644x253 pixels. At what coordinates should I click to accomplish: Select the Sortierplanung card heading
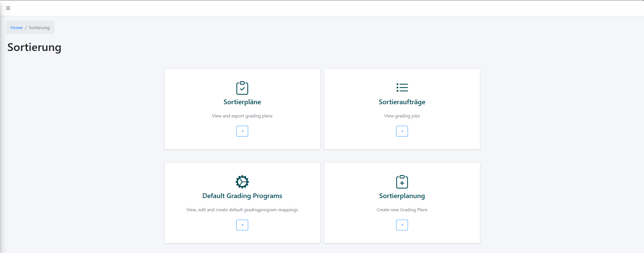(x=402, y=196)
